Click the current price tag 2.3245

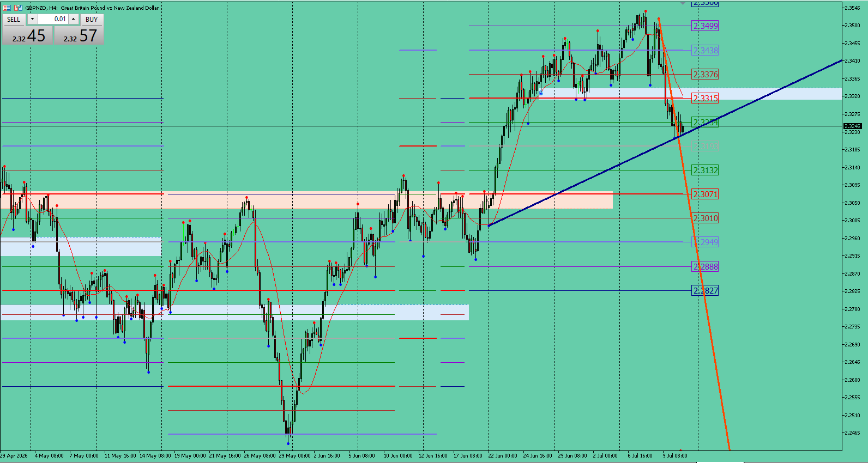tap(852, 126)
